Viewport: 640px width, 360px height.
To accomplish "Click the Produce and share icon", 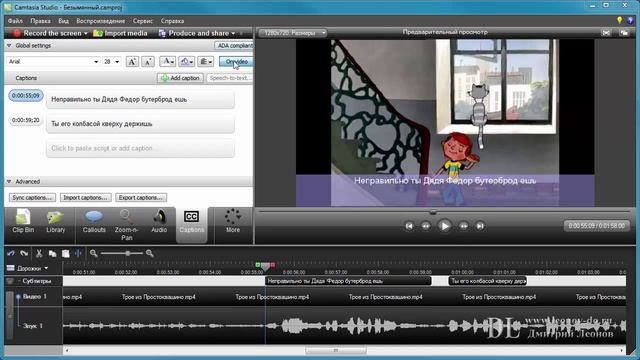I will 162,33.
